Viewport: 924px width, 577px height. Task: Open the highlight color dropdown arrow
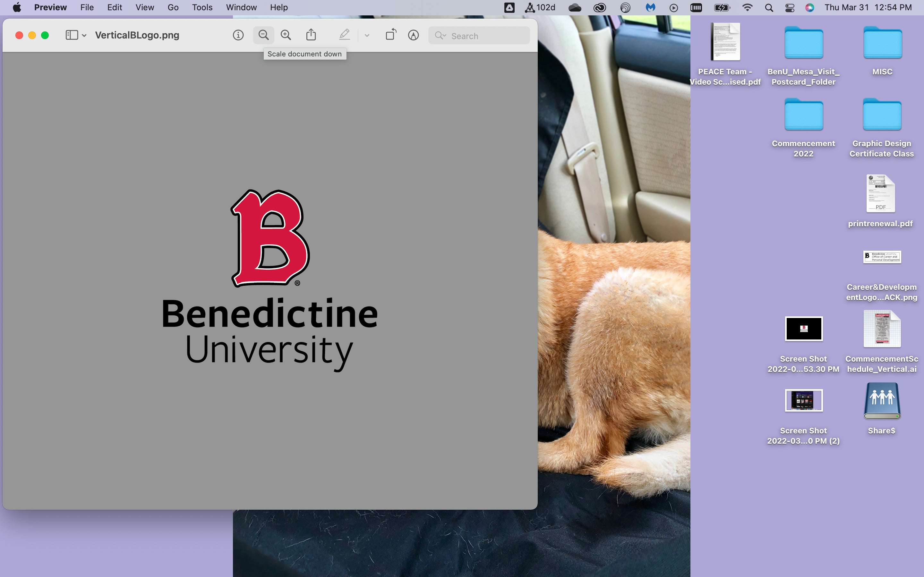point(367,36)
